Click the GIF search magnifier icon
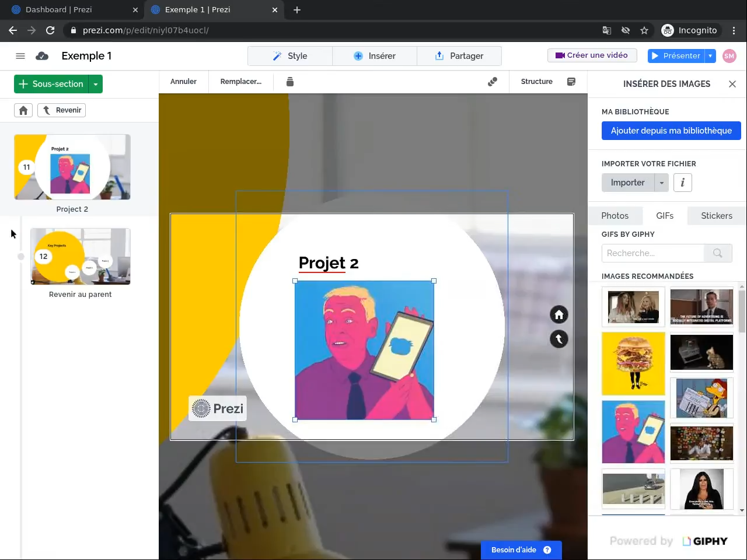Viewport: 747px width, 560px height. (x=718, y=253)
